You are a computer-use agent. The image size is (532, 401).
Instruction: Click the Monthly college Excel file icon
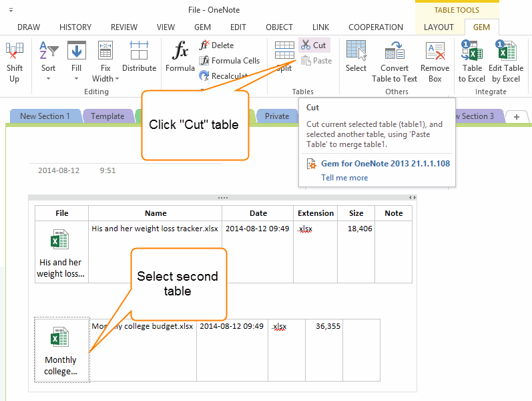(x=59, y=337)
